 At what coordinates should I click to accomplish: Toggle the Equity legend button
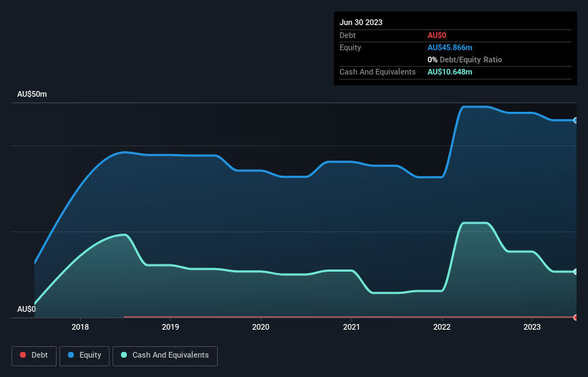coord(85,355)
